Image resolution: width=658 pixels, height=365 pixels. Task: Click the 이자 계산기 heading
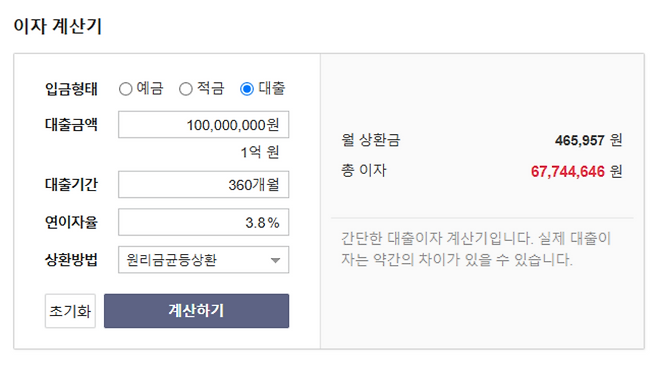58,26
